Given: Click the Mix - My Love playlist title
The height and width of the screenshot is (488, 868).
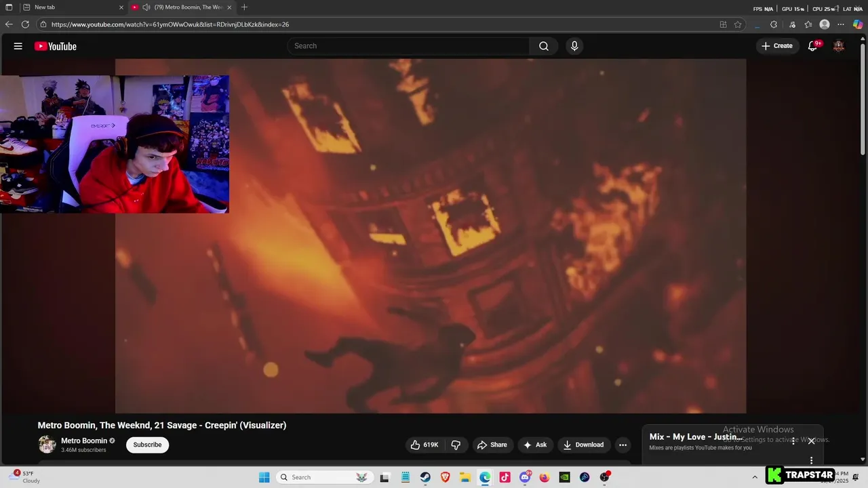Looking at the screenshot, I should pos(696,437).
